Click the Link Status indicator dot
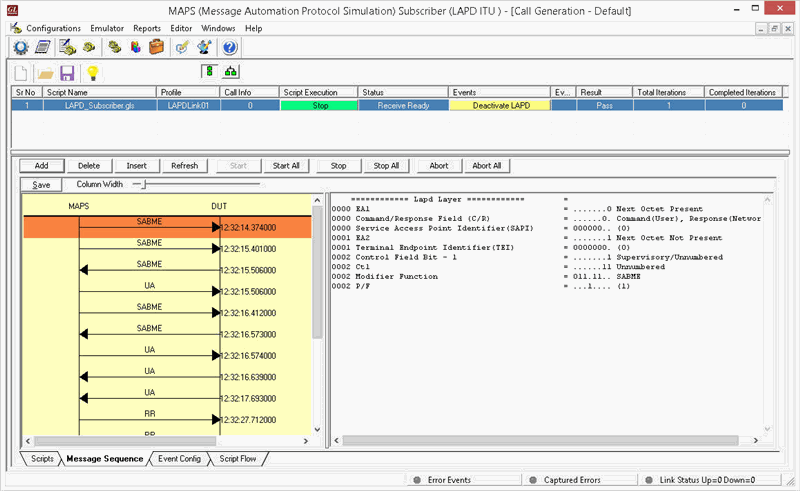This screenshot has width=800, height=491. tap(649, 480)
